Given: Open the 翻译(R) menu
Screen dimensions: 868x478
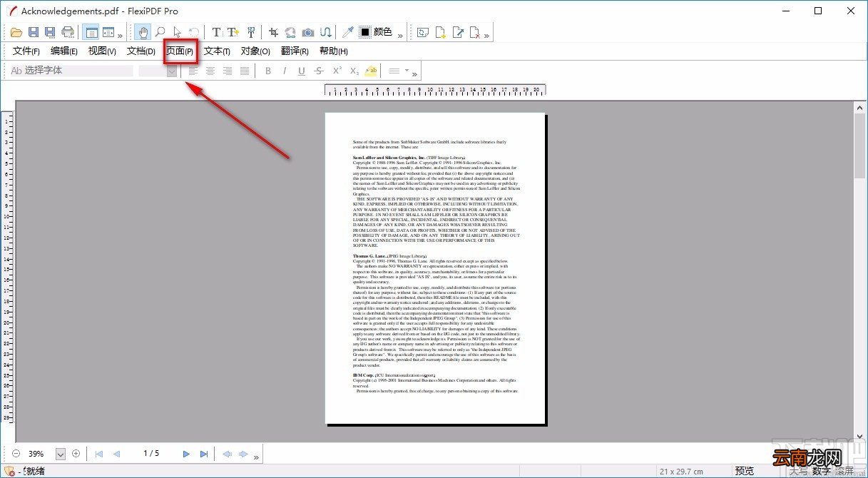Looking at the screenshot, I should tap(295, 51).
